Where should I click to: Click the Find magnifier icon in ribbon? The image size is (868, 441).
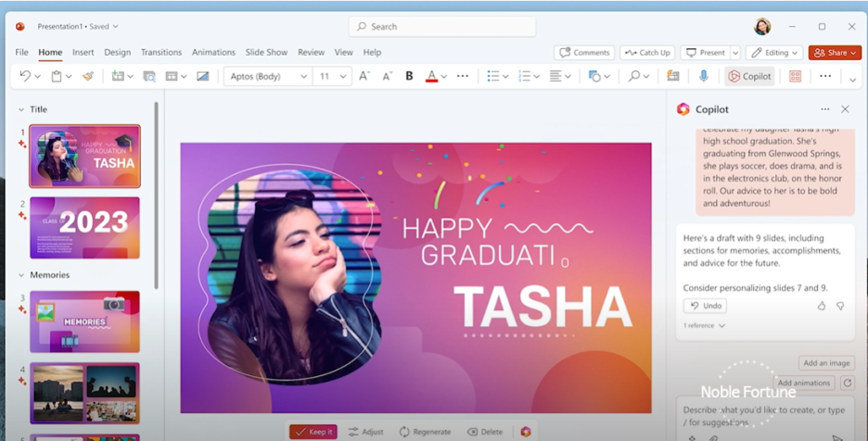pyautogui.click(x=633, y=76)
